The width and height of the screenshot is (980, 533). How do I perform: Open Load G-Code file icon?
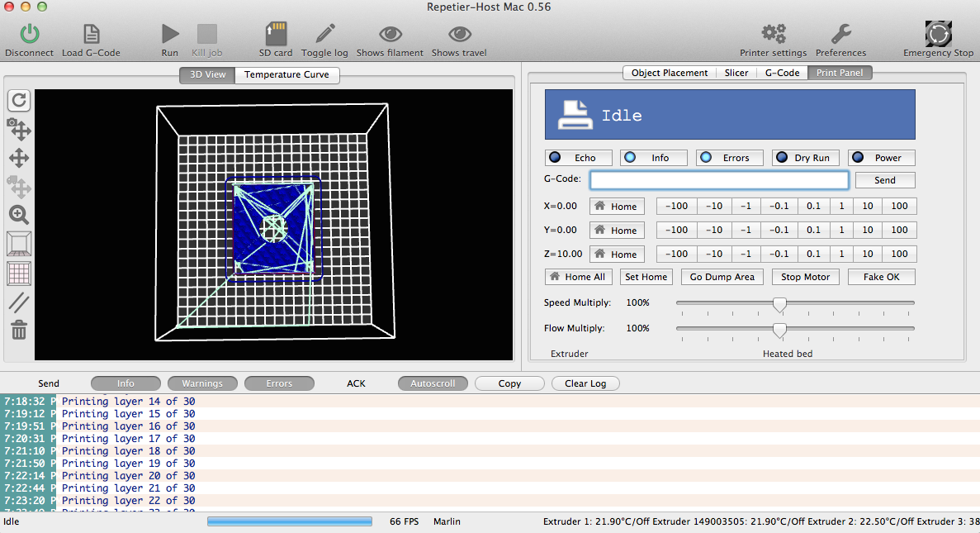point(92,34)
